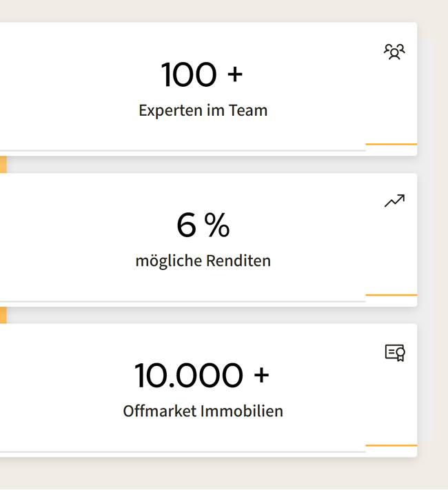The height and width of the screenshot is (490, 448).
Task: Click gray divider line under Offmarket Immobilien
Action: [x=183, y=451]
